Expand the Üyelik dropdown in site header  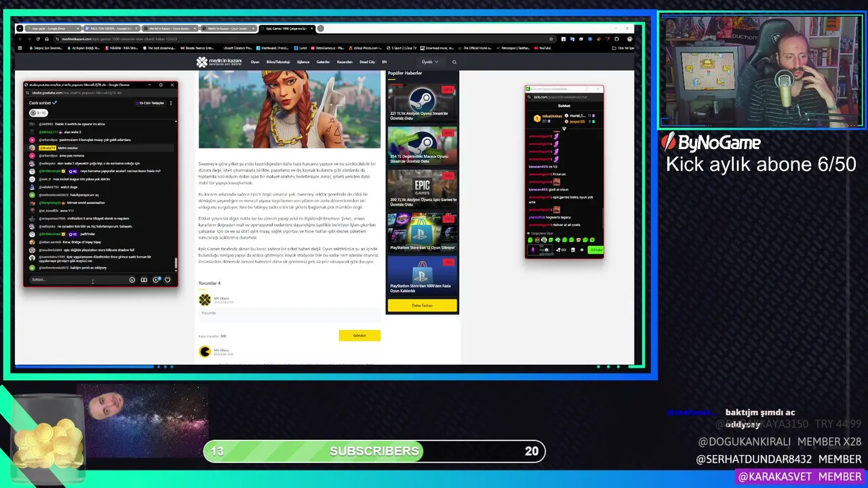click(430, 62)
